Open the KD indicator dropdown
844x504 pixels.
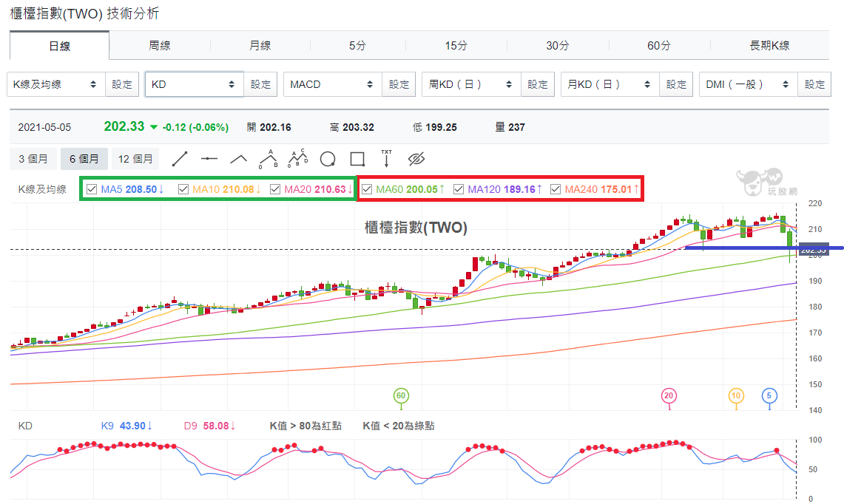click(x=194, y=84)
